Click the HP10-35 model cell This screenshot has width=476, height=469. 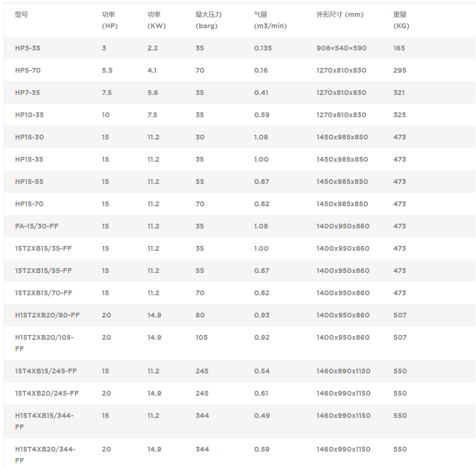point(29,115)
